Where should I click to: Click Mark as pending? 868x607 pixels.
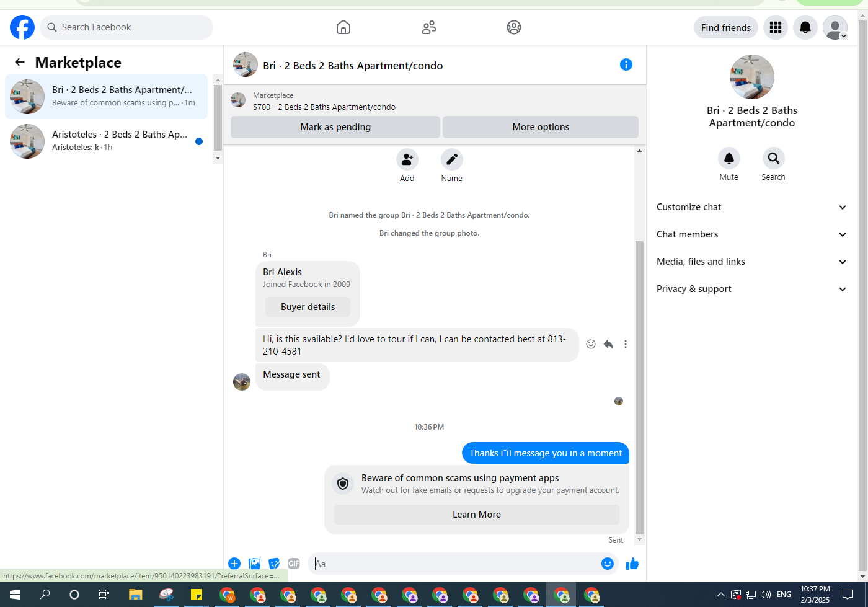(x=335, y=127)
